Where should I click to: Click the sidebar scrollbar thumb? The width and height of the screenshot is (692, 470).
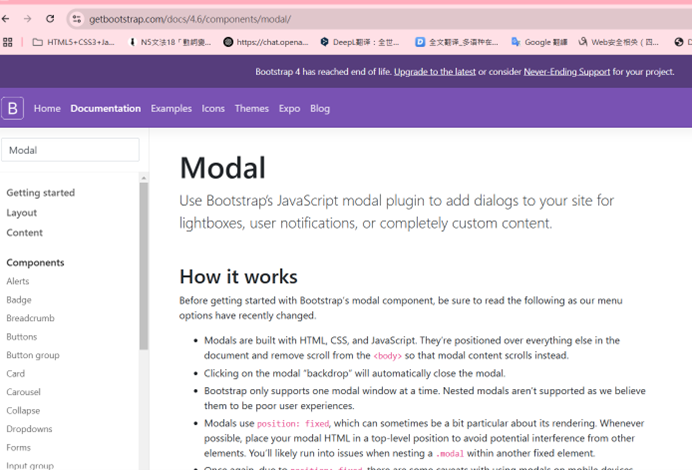144,266
